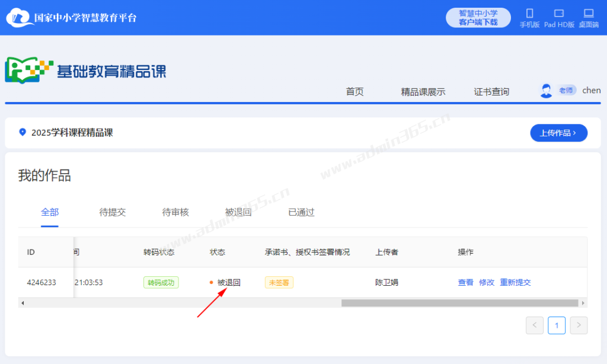Open the 桌面端 desktop icon
Image resolution: width=607 pixels, height=364 pixels.
pos(588,13)
